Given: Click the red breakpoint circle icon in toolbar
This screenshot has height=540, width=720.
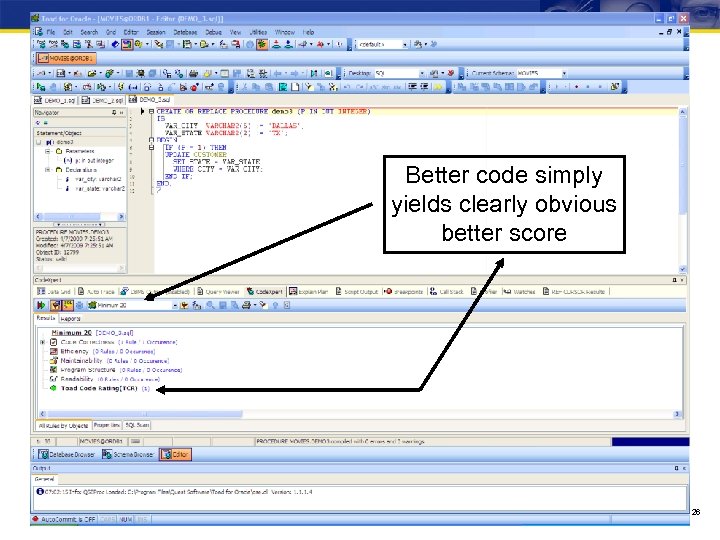Looking at the screenshot, I should 194,87.
